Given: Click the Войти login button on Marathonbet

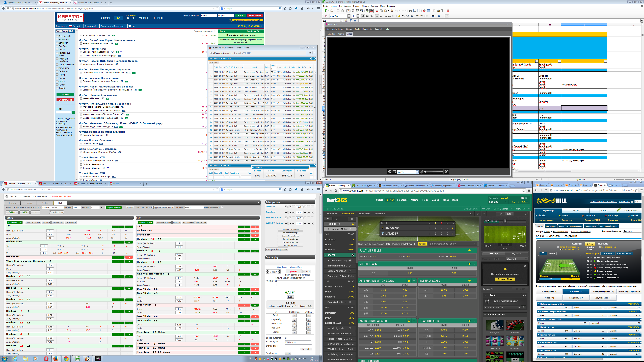Looking at the screenshot, I should click(x=240, y=15).
